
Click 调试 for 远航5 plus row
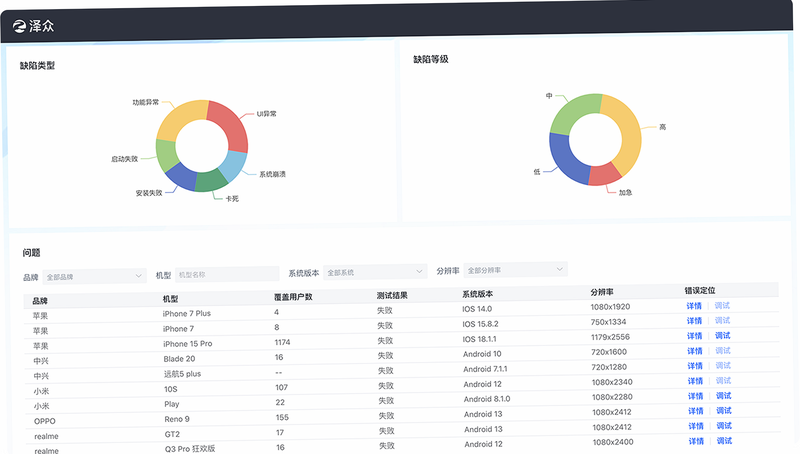pos(723,365)
